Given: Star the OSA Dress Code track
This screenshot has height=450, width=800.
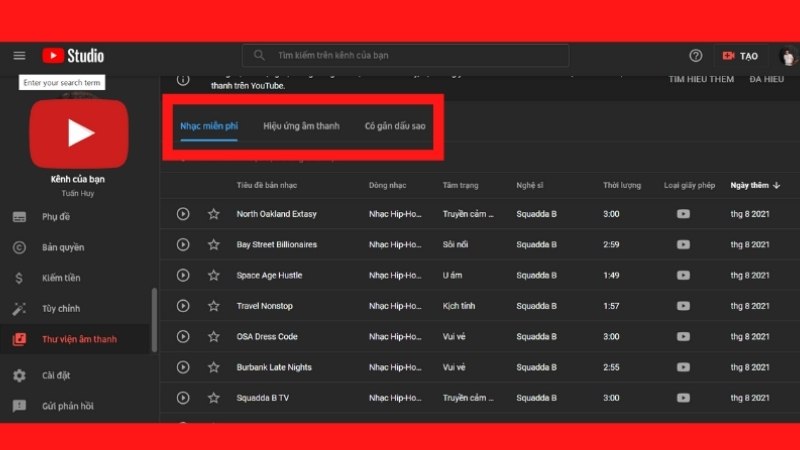Looking at the screenshot, I should (214, 336).
